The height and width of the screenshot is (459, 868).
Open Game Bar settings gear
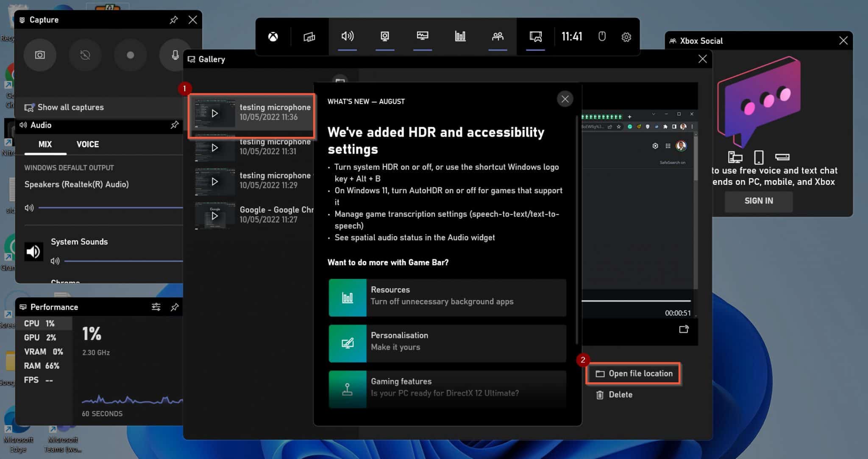(x=626, y=37)
